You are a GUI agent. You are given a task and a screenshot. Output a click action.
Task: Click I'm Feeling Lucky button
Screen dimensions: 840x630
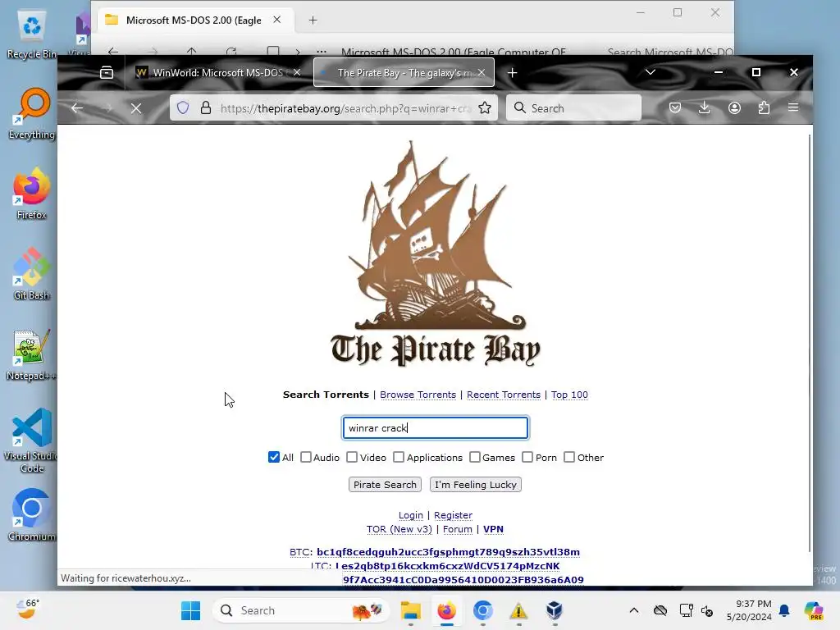pyautogui.click(x=475, y=484)
